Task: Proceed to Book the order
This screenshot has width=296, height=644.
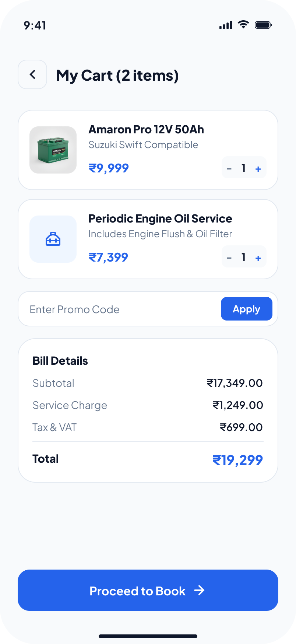Action: click(148, 590)
